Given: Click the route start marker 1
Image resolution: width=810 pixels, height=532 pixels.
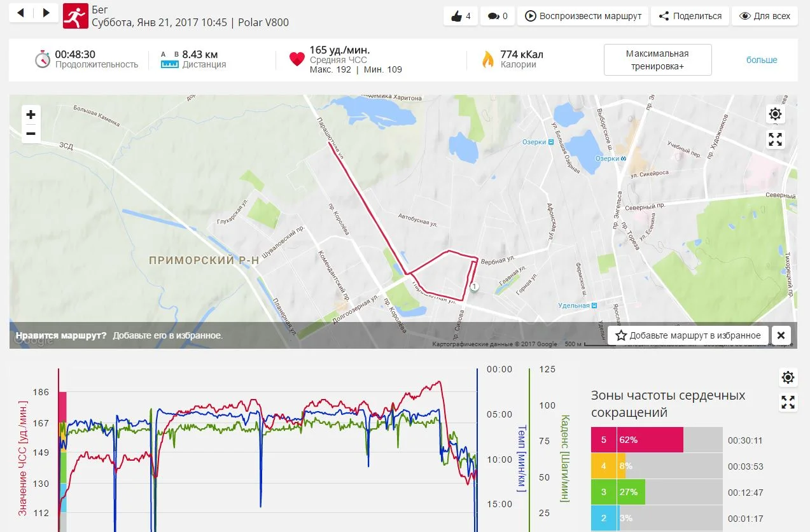Looking at the screenshot, I should tap(473, 288).
